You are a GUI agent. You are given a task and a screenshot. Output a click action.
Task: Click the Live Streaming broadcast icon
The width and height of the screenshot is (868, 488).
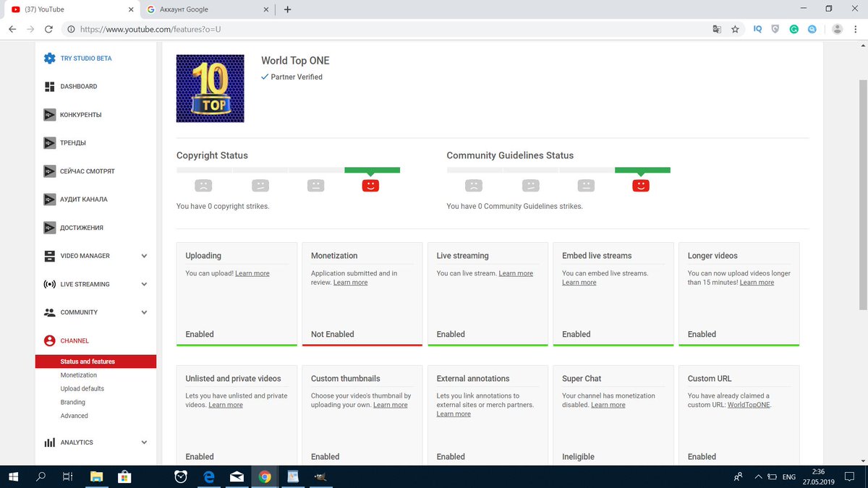49,284
